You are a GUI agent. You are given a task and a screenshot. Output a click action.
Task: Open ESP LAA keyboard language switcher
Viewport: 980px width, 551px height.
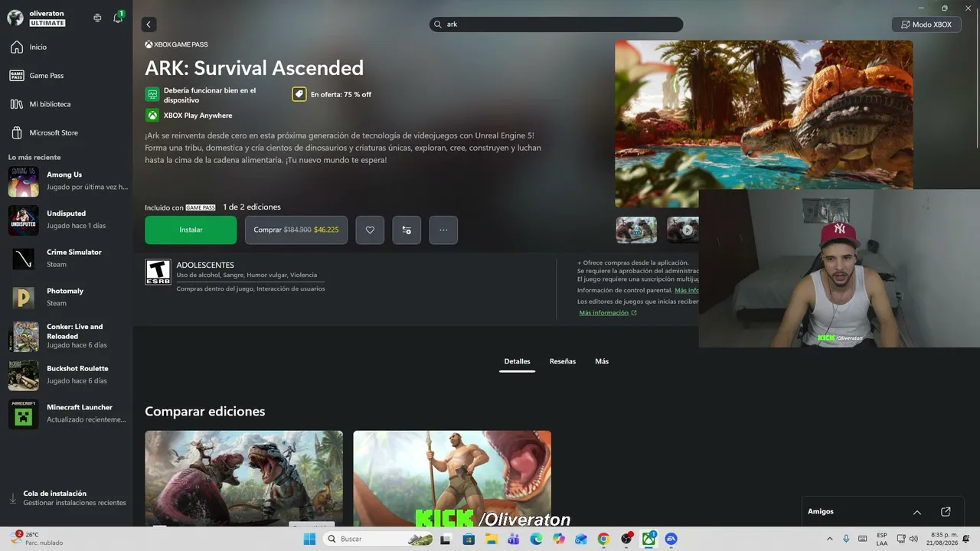pyautogui.click(x=882, y=539)
